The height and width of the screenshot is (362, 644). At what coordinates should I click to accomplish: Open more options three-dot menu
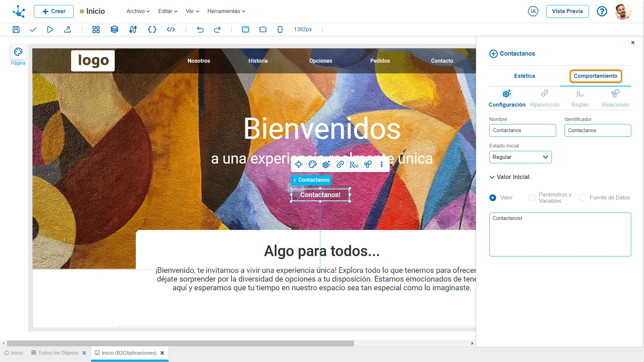[382, 164]
